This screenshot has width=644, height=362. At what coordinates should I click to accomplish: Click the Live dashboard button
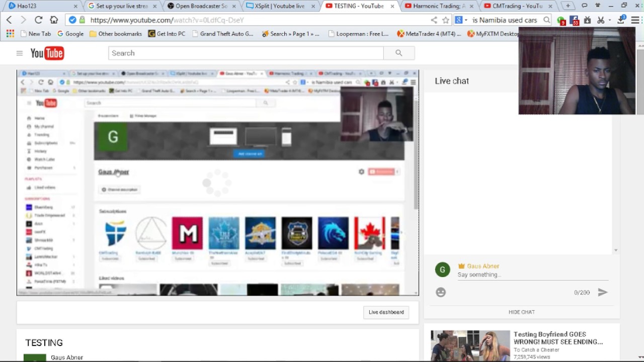click(386, 312)
